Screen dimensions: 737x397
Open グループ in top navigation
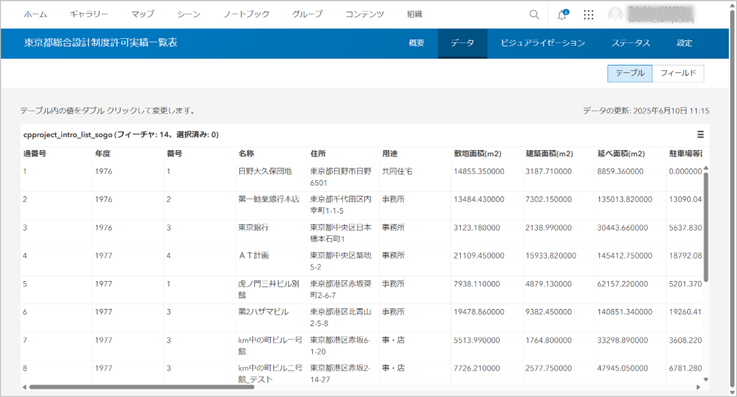pyautogui.click(x=307, y=14)
